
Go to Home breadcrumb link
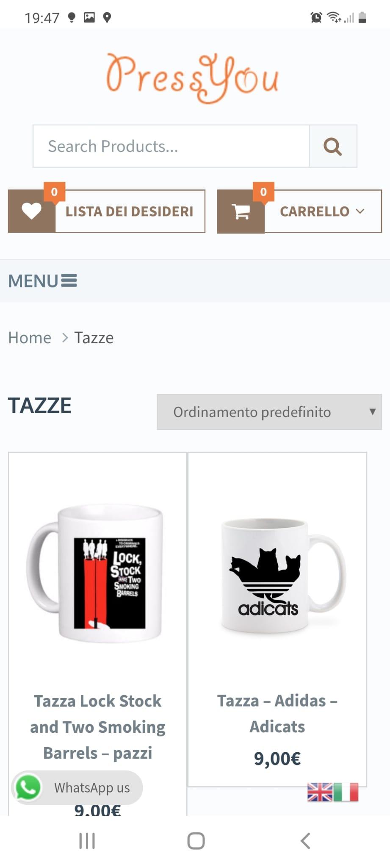click(30, 338)
